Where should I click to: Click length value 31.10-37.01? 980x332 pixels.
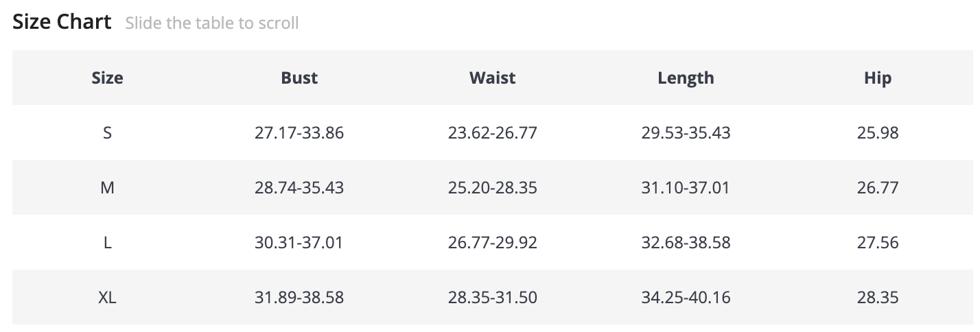pos(686,188)
